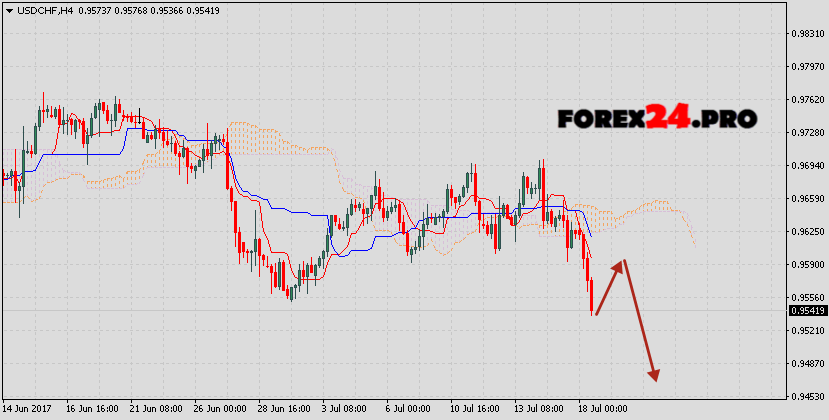Click the downward red forecast arrowhead
The image size is (829, 420).
(x=655, y=375)
